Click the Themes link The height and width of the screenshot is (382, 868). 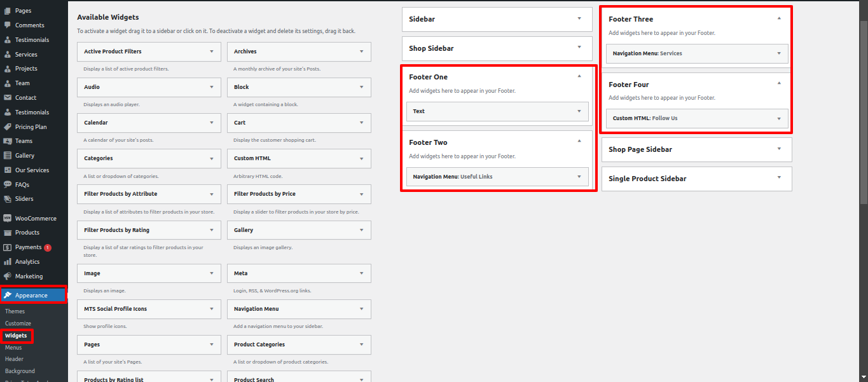click(14, 311)
